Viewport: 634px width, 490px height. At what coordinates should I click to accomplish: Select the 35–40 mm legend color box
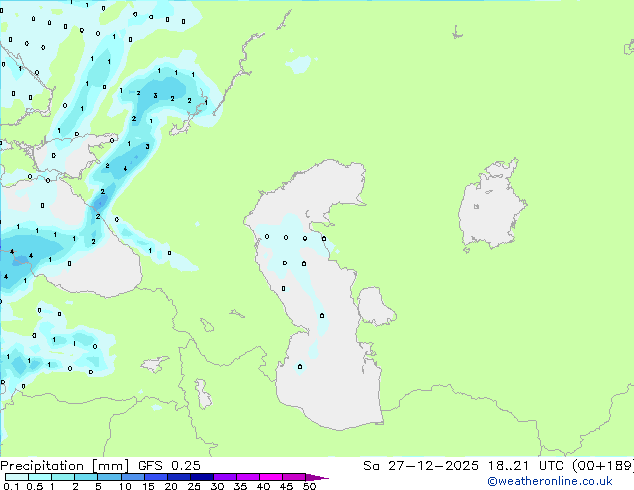248,477
